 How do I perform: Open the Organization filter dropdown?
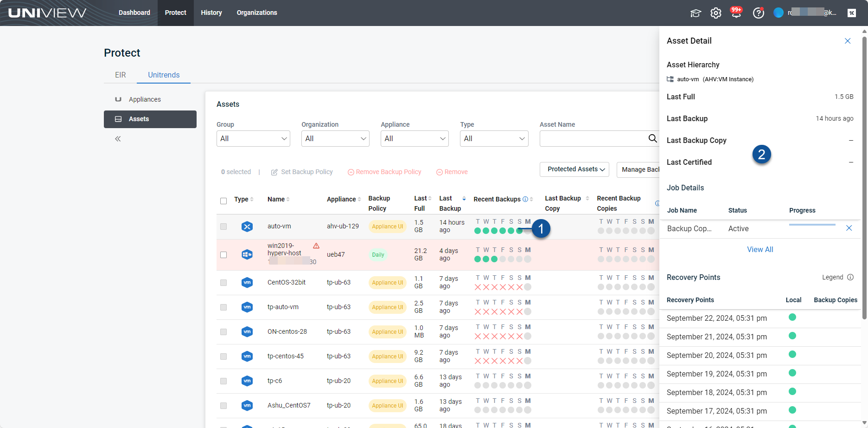point(335,138)
